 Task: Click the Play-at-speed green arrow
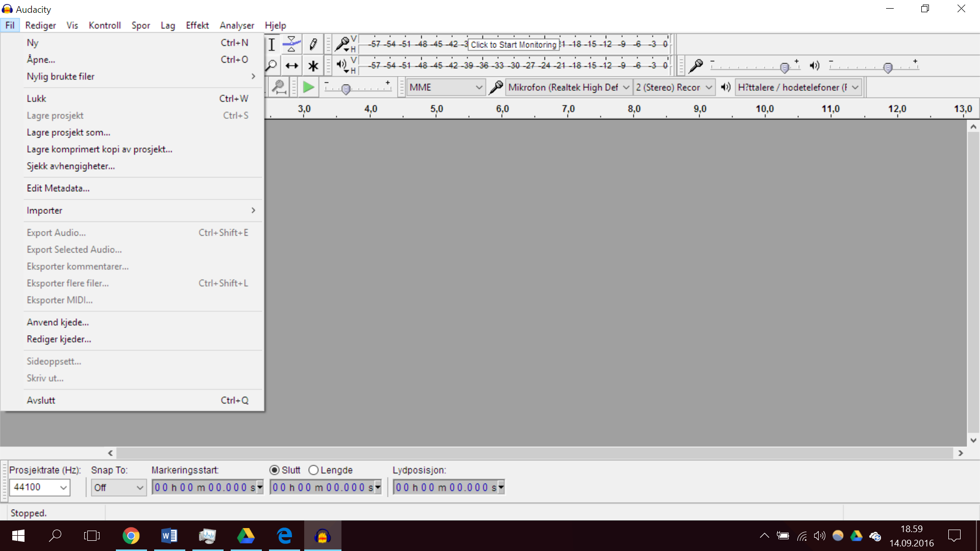[x=308, y=87]
